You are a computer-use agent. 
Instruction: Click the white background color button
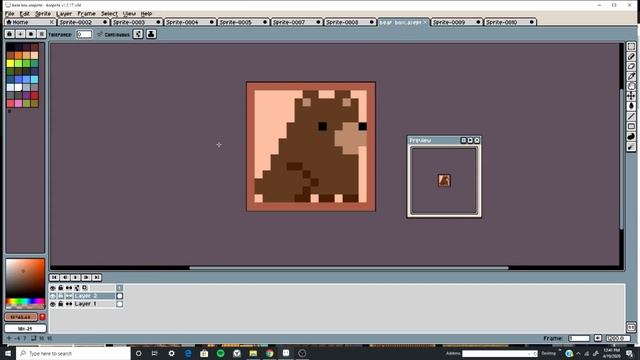[x=25, y=328]
